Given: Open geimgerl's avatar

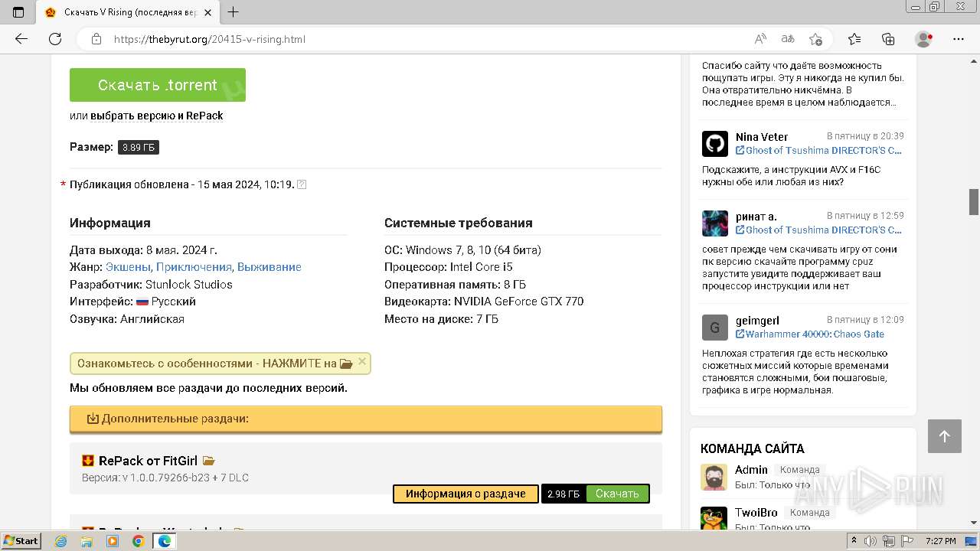Looking at the screenshot, I should [x=715, y=328].
